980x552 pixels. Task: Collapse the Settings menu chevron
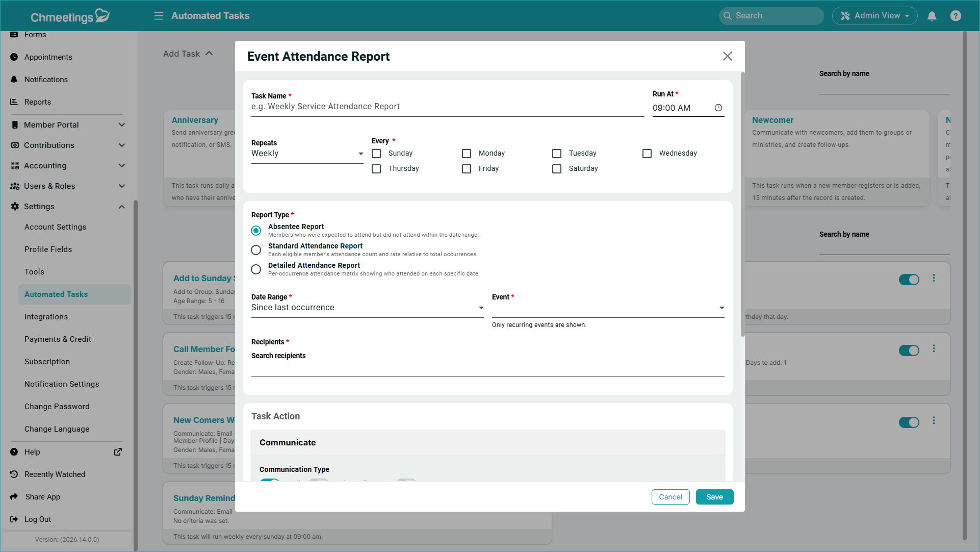pyautogui.click(x=121, y=207)
